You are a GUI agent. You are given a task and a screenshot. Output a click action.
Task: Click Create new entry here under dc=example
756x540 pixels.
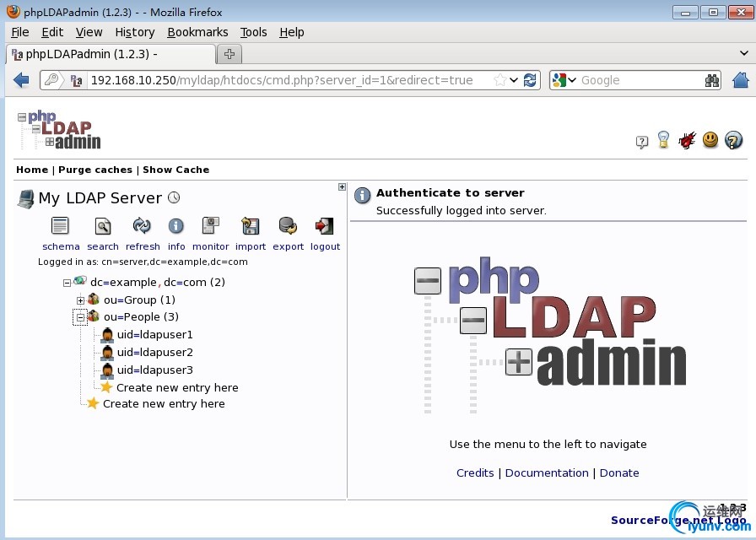pos(164,404)
